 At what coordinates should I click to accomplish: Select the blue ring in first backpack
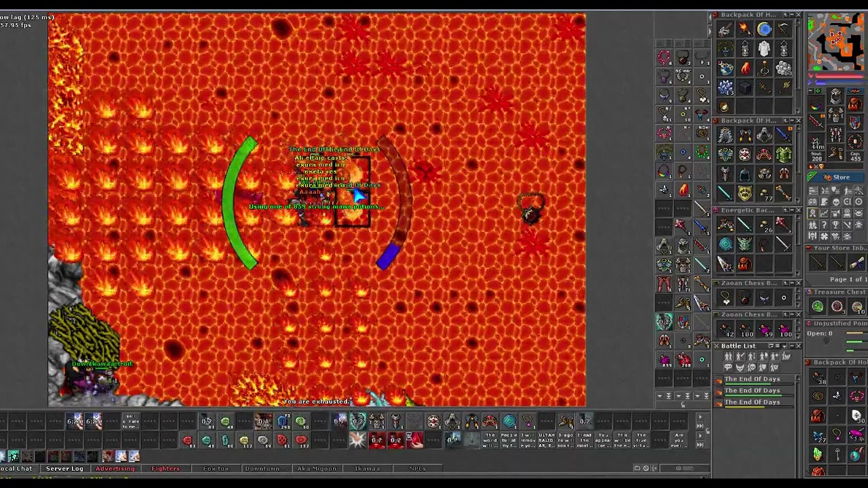764,28
